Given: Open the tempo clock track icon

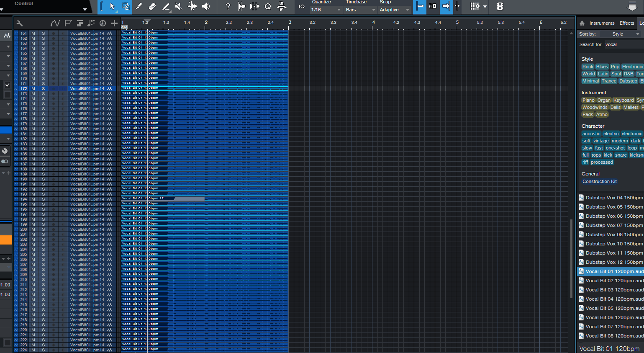Looking at the screenshot, I should [103, 23].
